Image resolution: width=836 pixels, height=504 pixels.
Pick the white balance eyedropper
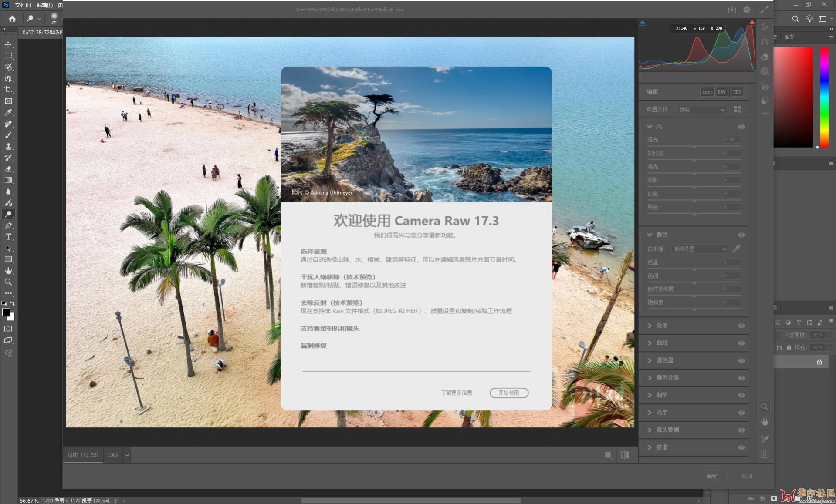pyautogui.click(x=736, y=249)
